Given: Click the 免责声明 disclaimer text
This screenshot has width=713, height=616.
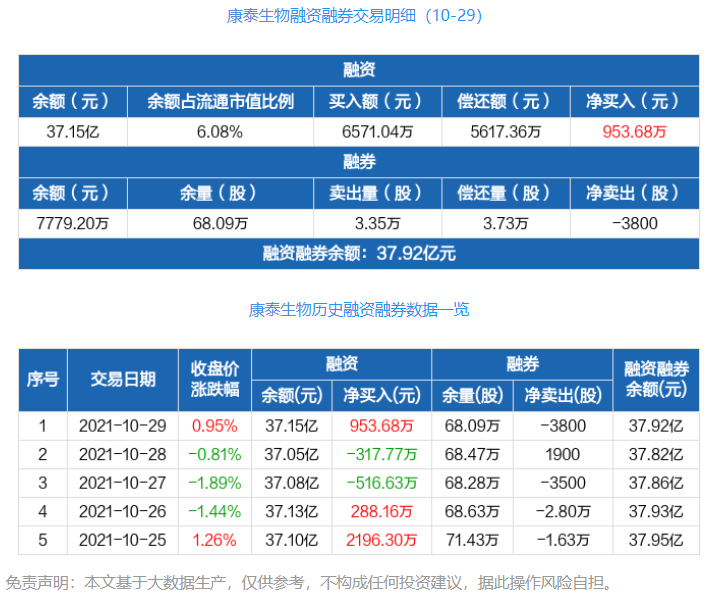Looking at the screenshot, I should (311, 582).
